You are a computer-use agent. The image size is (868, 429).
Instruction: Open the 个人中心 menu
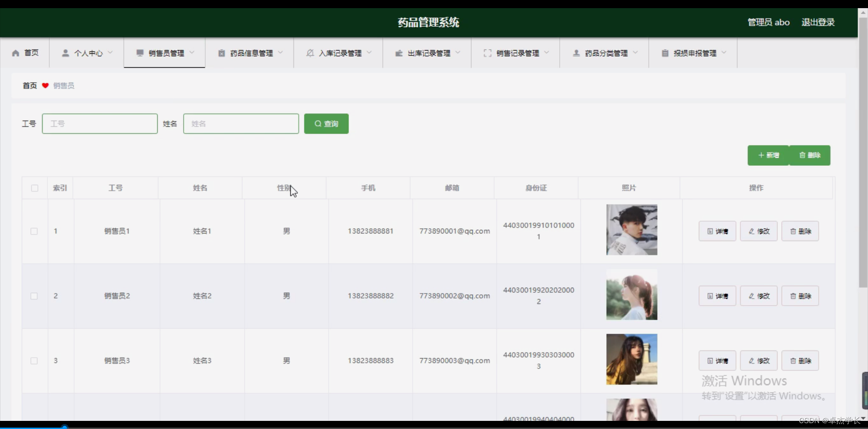tap(87, 53)
